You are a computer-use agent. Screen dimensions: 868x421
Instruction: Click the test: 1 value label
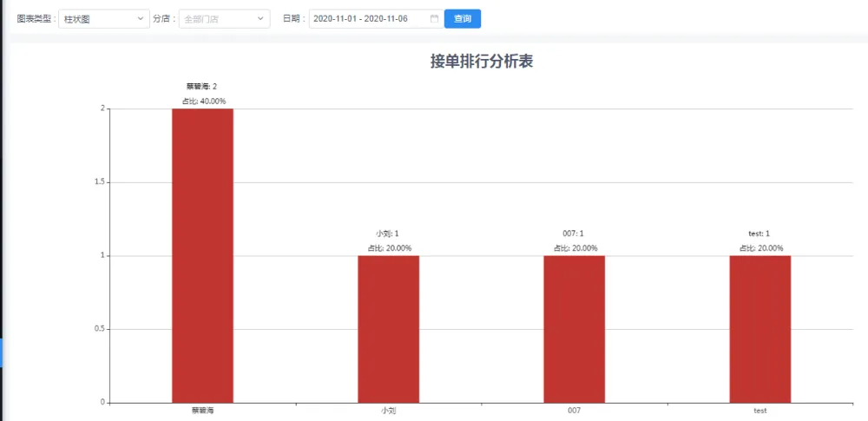coord(759,234)
